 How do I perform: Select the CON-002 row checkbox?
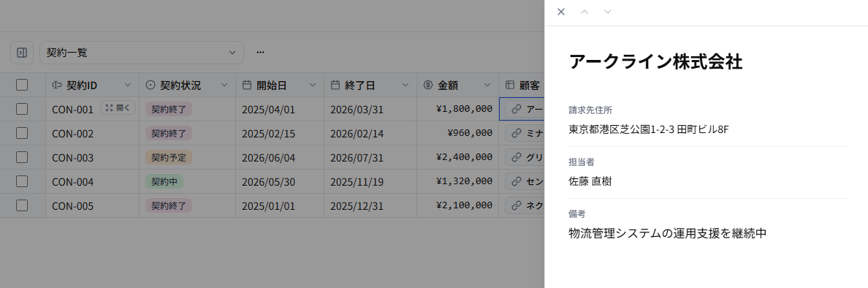[22, 134]
